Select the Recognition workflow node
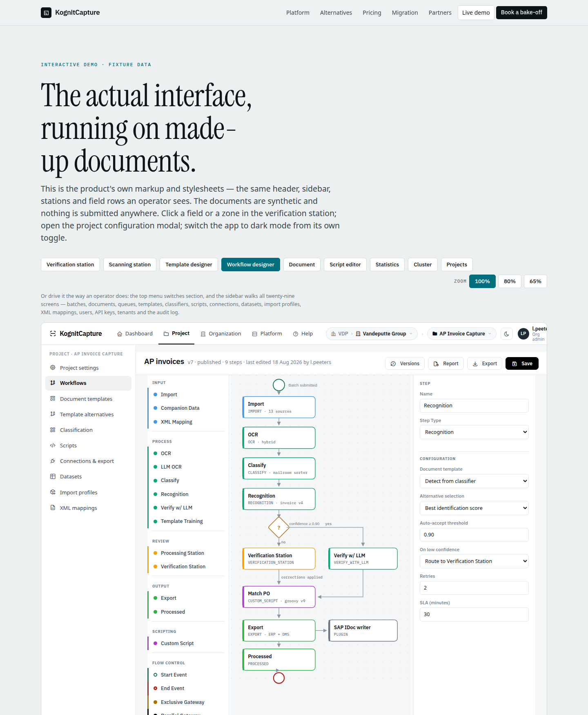Viewport: 588px width, 715px height. pyautogui.click(x=279, y=499)
